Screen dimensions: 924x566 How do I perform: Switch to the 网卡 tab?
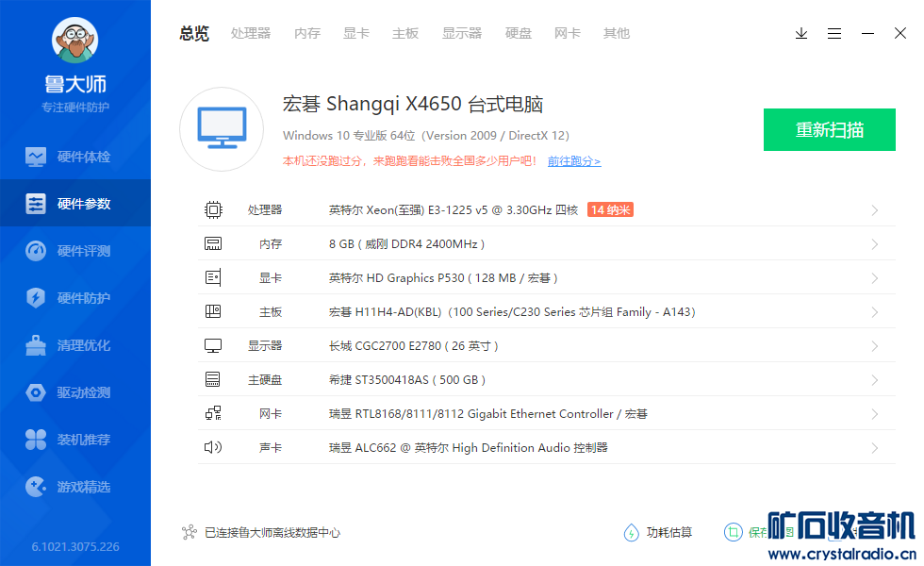click(x=568, y=34)
